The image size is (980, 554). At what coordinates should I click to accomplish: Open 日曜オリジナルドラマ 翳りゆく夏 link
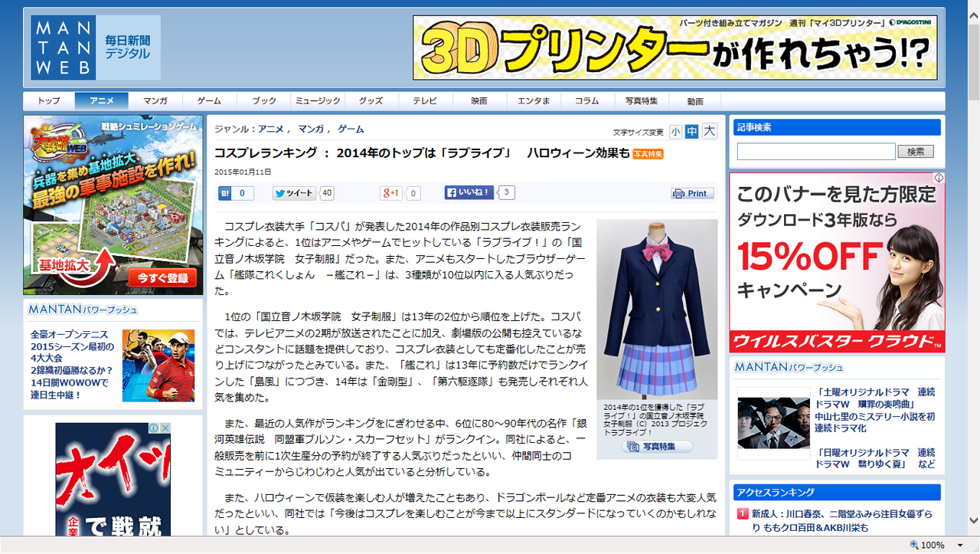(x=875, y=458)
